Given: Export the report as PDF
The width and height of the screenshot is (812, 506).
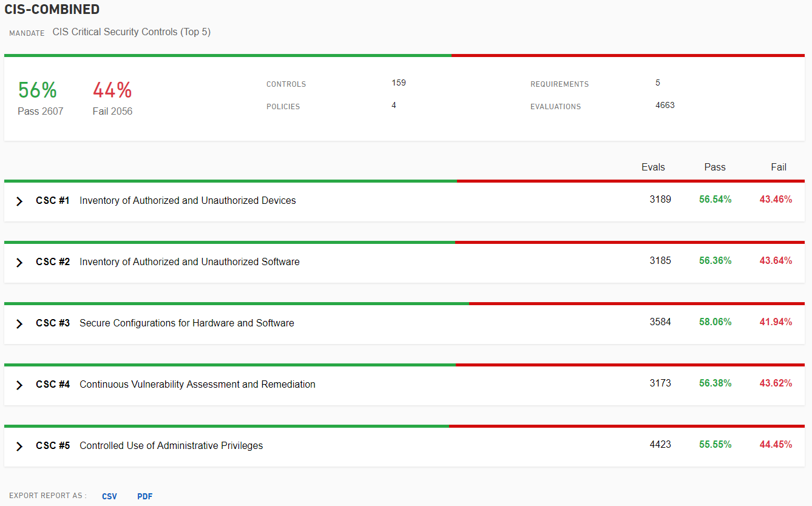Looking at the screenshot, I should coord(145,496).
